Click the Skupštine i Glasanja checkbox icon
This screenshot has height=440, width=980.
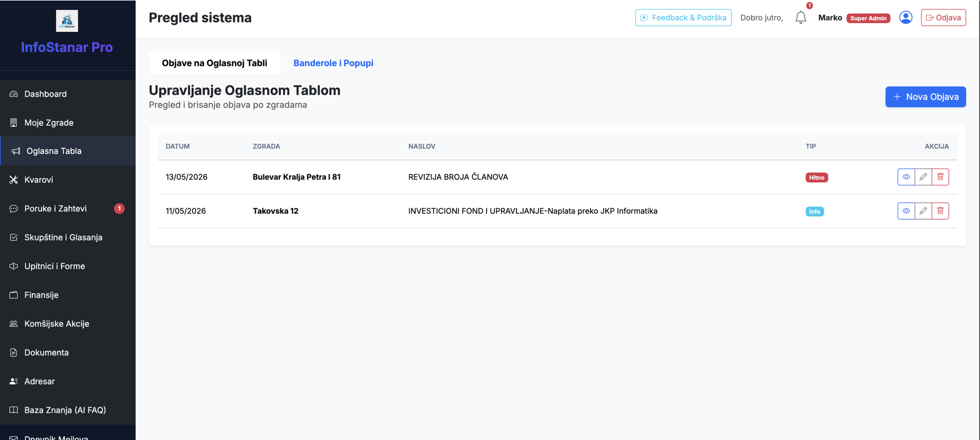click(14, 237)
